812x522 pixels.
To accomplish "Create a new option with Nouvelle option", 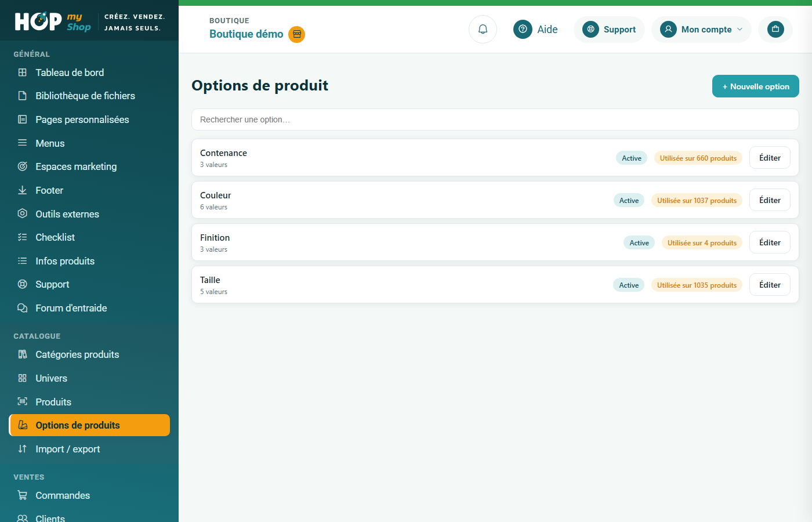I will [x=755, y=86].
